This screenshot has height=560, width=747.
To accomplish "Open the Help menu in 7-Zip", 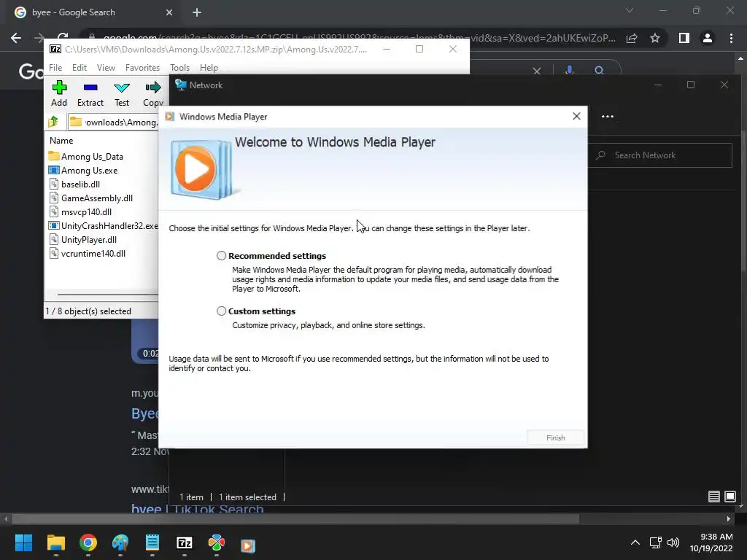I will (x=209, y=68).
